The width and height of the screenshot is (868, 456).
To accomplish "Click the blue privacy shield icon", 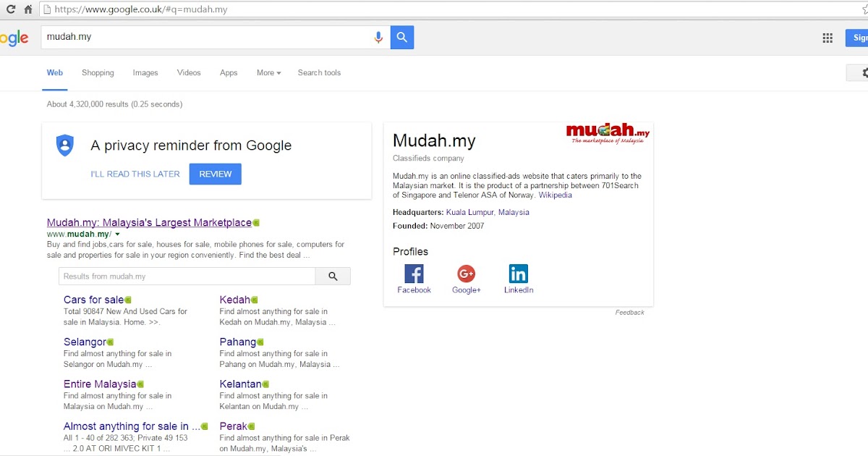I will click(65, 145).
